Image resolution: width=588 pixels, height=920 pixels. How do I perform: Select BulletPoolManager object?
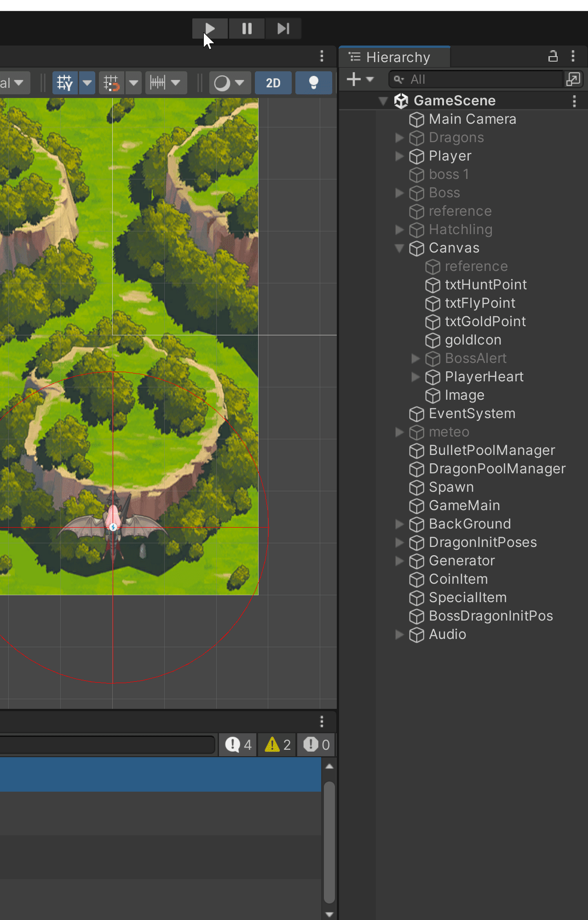pyautogui.click(x=492, y=450)
